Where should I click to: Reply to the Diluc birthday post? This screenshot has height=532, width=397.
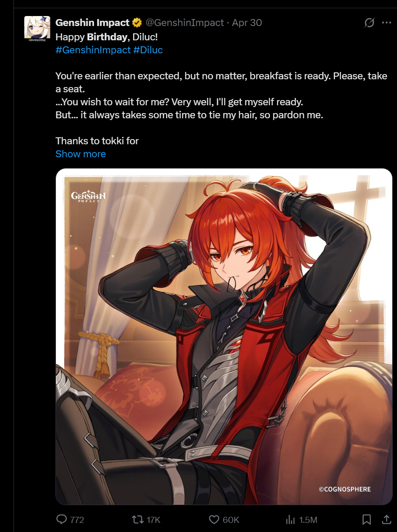pyautogui.click(x=62, y=519)
